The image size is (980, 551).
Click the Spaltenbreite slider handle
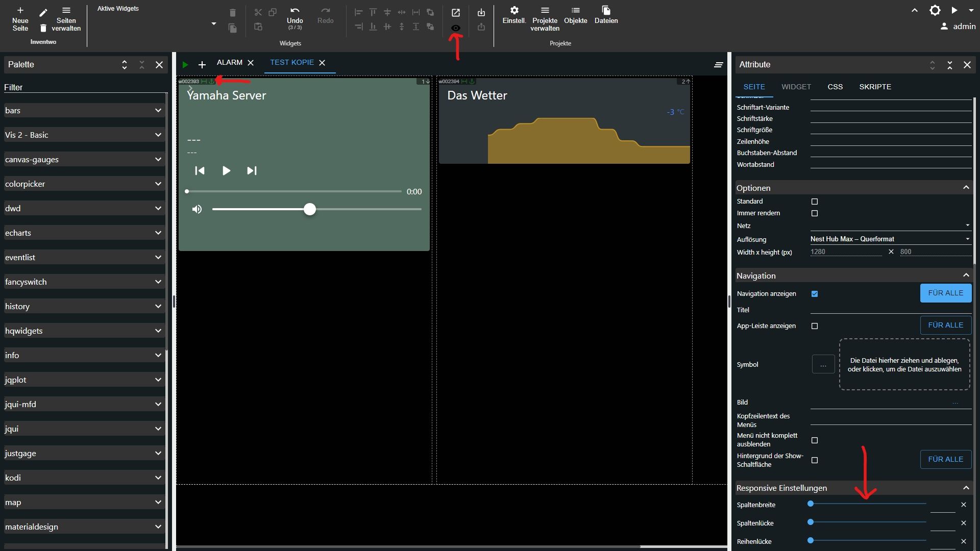(810, 504)
